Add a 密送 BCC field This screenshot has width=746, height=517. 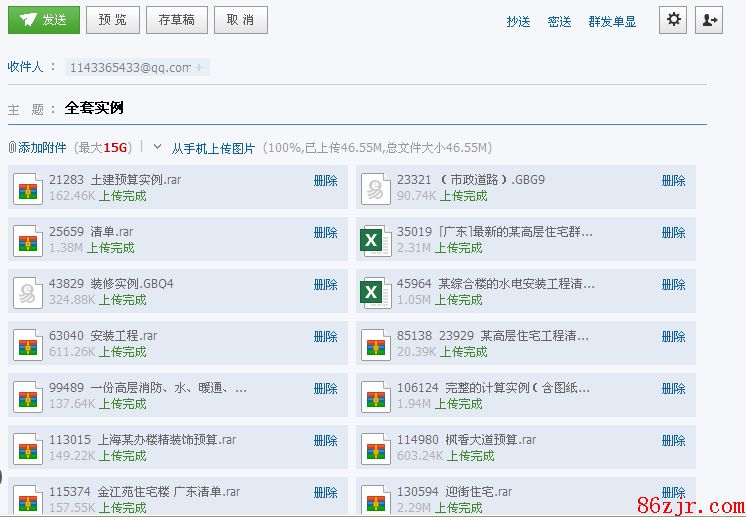pos(559,22)
